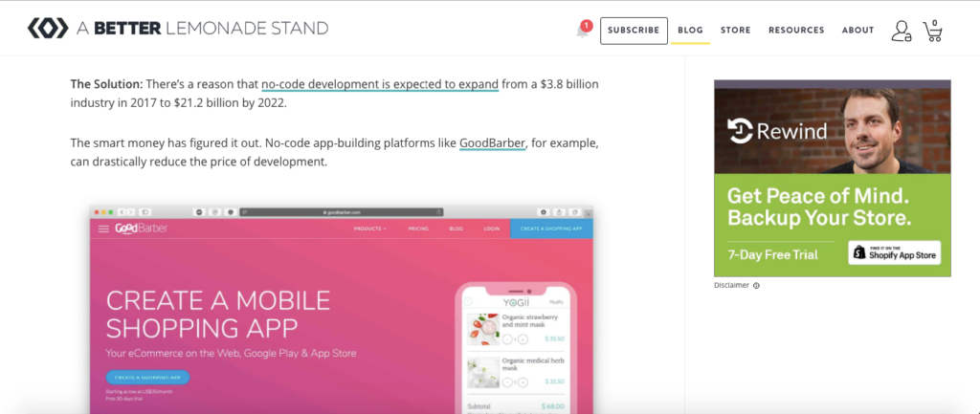The width and height of the screenshot is (980, 414).
Task: Click the rounded Create a Shopping App pill button
Action: [x=147, y=378]
